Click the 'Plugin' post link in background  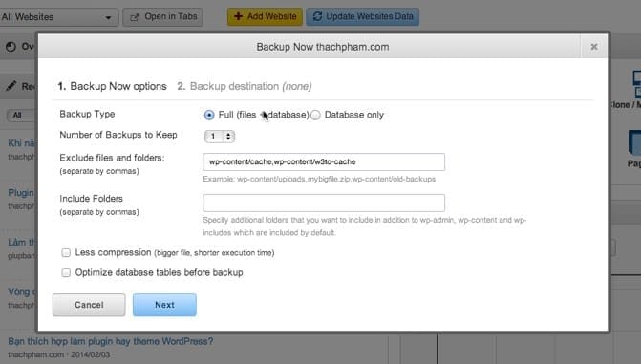(x=21, y=193)
